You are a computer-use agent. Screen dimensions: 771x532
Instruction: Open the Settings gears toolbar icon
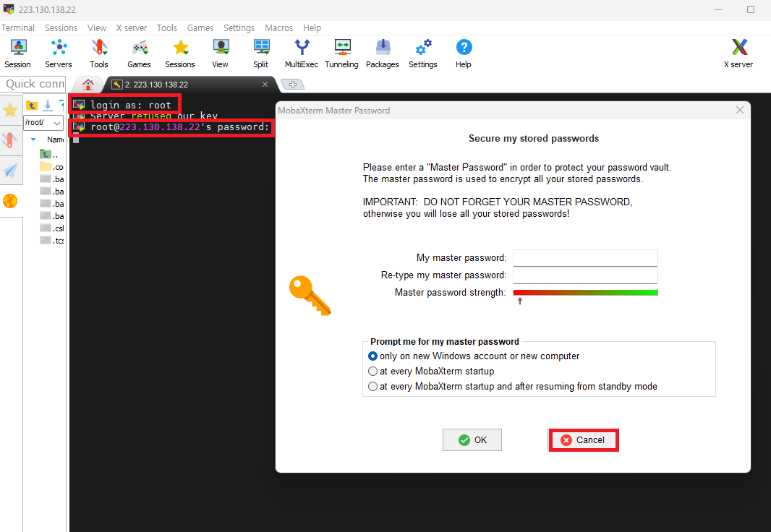pos(423,53)
